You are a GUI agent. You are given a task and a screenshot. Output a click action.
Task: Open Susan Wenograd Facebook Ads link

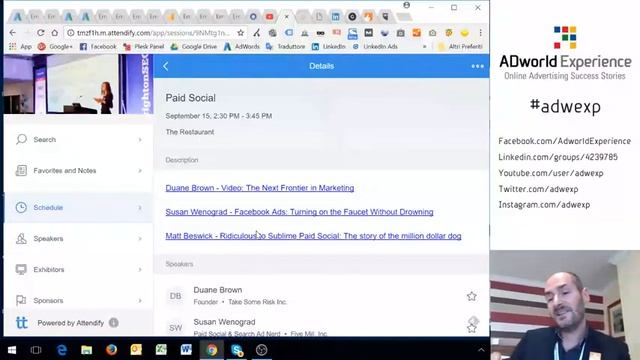(299, 212)
